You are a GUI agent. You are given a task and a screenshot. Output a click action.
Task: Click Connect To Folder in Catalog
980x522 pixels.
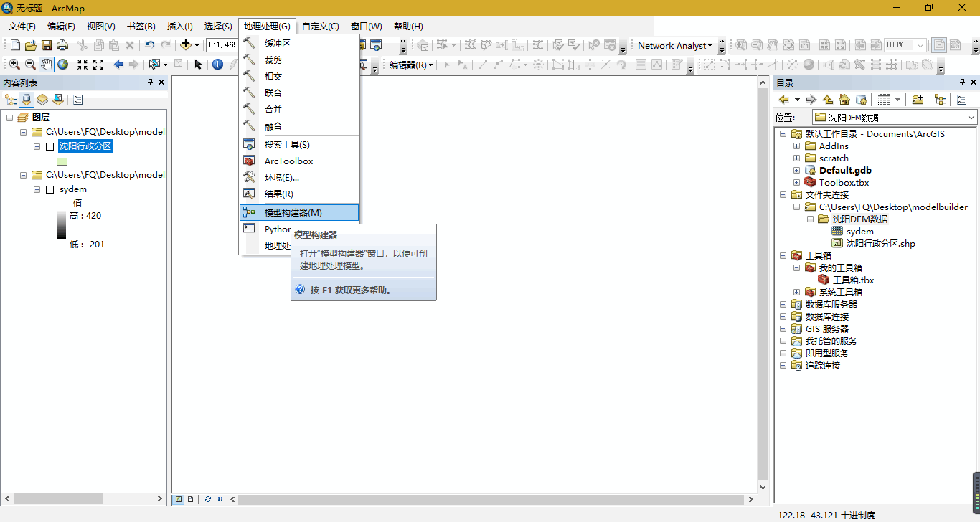coord(918,100)
